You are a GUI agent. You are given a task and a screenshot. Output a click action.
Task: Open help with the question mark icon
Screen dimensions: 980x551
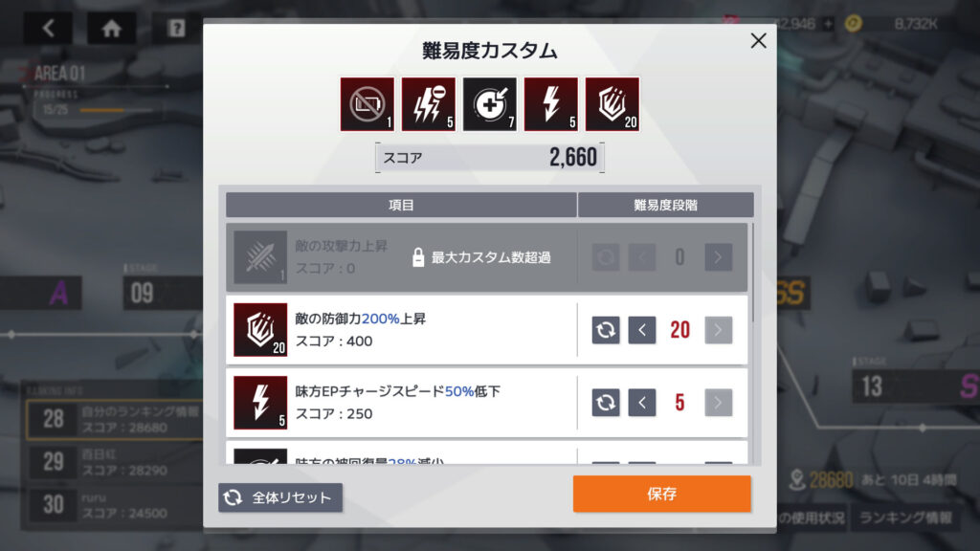click(176, 28)
